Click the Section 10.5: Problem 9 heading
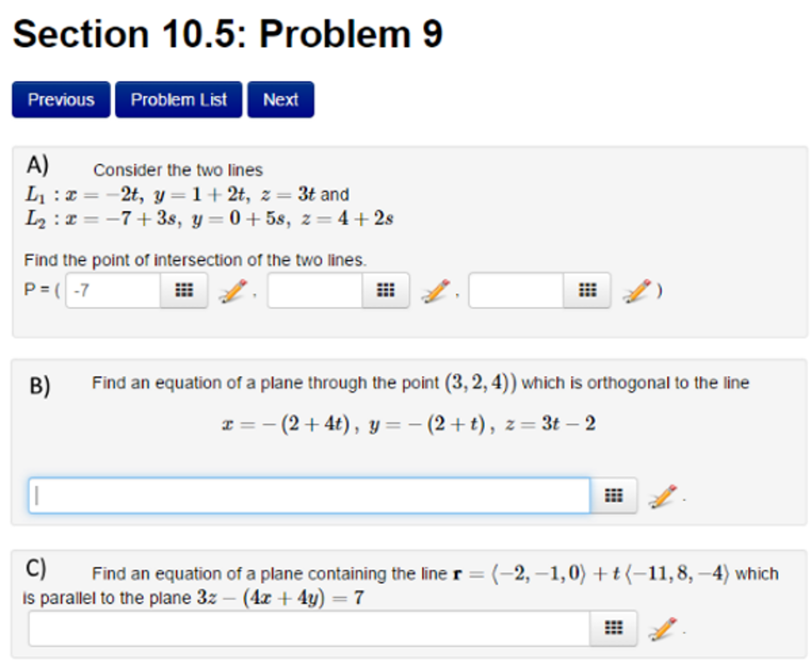The image size is (812, 666). tap(227, 35)
